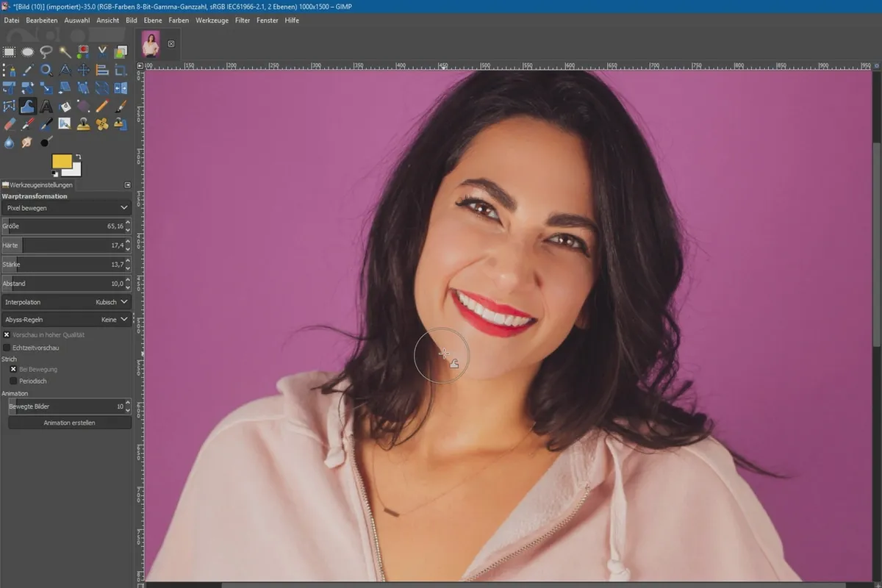882x588 pixels.
Task: Enable the Echtzeitvorschau checkbox
Action: tap(7, 347)
